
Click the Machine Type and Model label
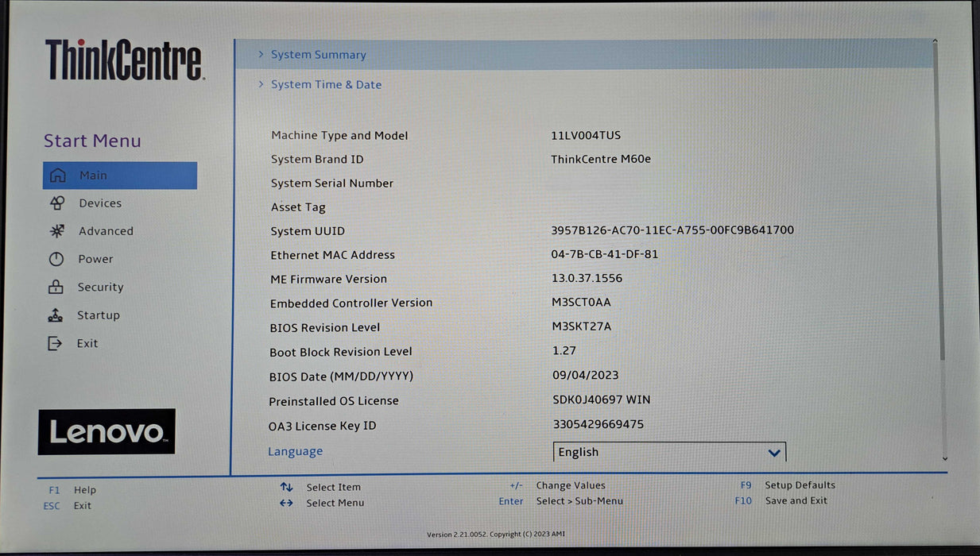pos(339,135)
